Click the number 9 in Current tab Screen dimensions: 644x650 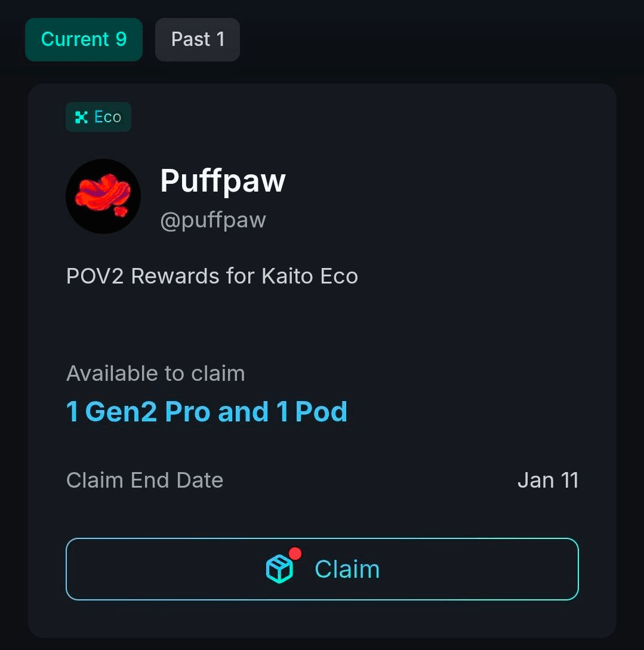pyautogui.click(x=121, y=39)
